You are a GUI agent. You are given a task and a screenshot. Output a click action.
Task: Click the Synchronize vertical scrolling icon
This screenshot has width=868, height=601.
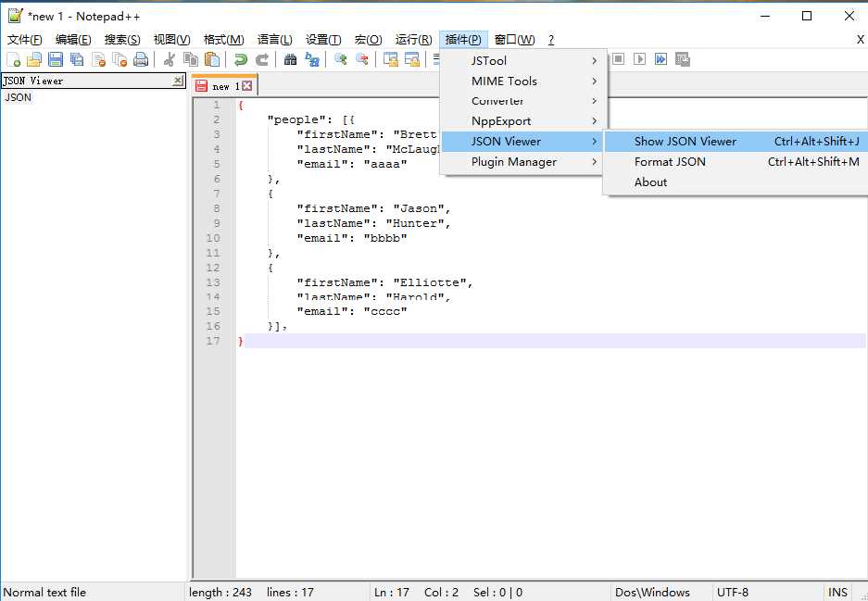click(x=391, y=59)
